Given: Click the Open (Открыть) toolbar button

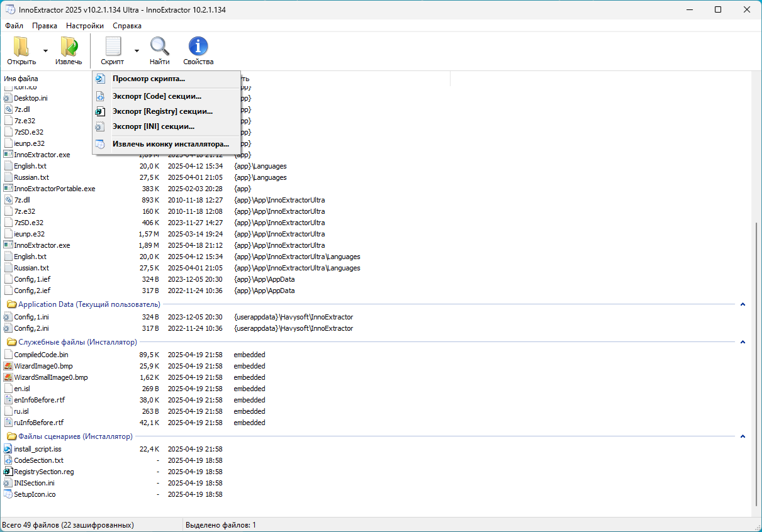Looking at the screenshot, I should pos(21,51).
